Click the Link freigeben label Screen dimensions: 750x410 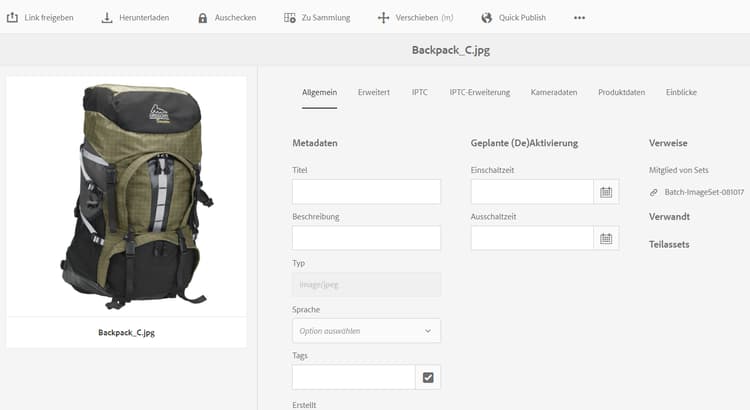49,18
